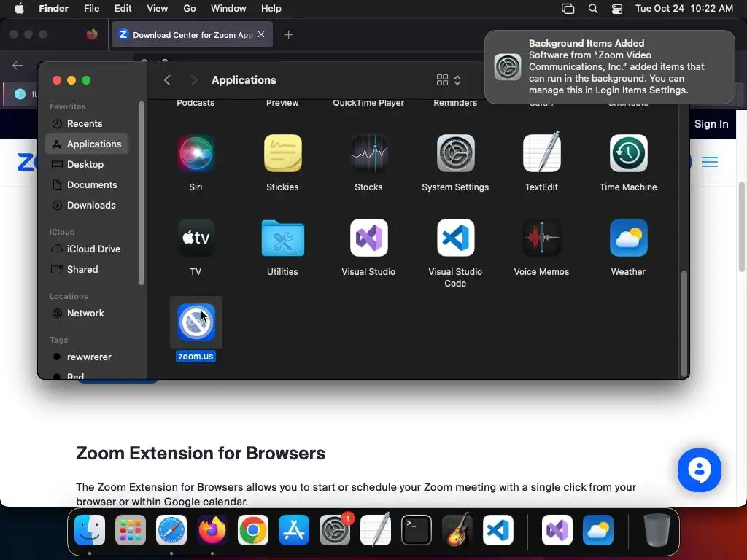Select the Visual Studio app icon

coord(368,238)
